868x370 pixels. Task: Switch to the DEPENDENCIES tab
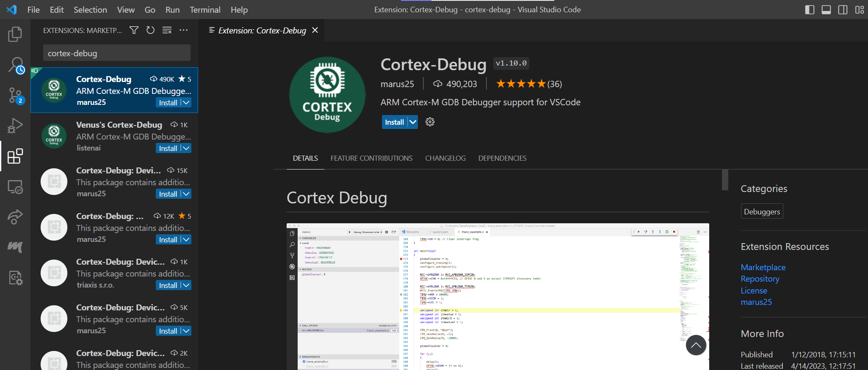502,158
